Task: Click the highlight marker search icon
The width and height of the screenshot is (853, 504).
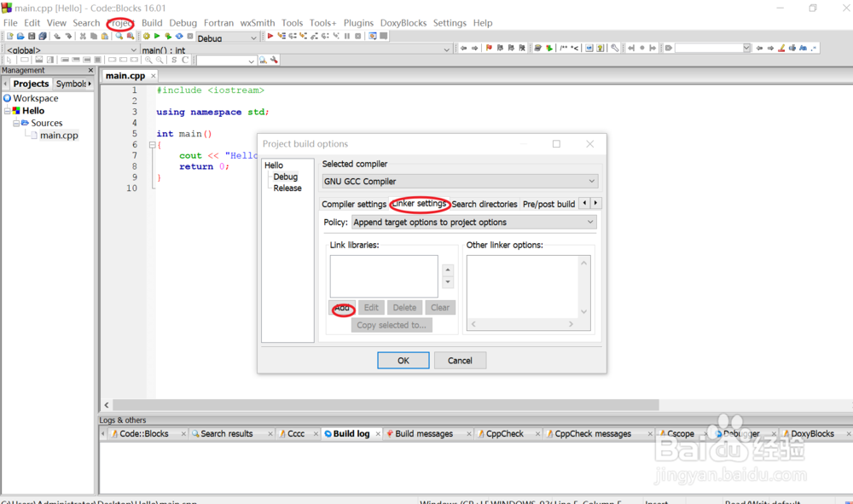Action: pyautogui.click(x=781, y=48)
